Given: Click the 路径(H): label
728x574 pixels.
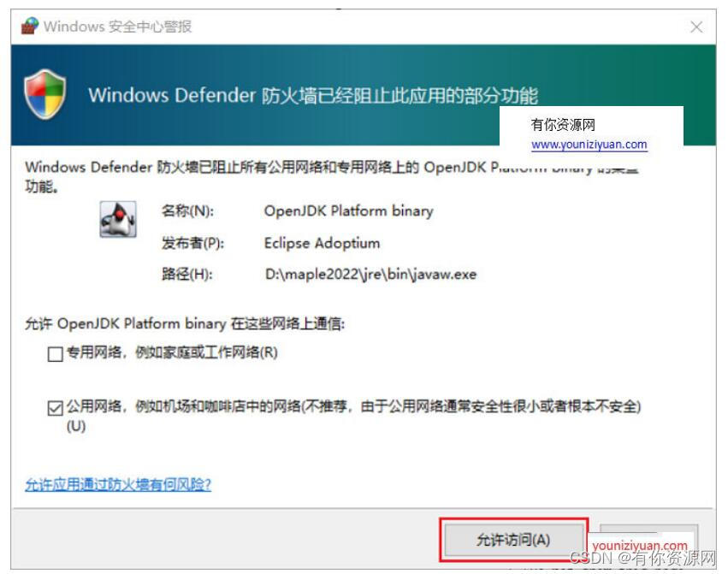Looking at the screenshot, I should [x=187, y=274].
